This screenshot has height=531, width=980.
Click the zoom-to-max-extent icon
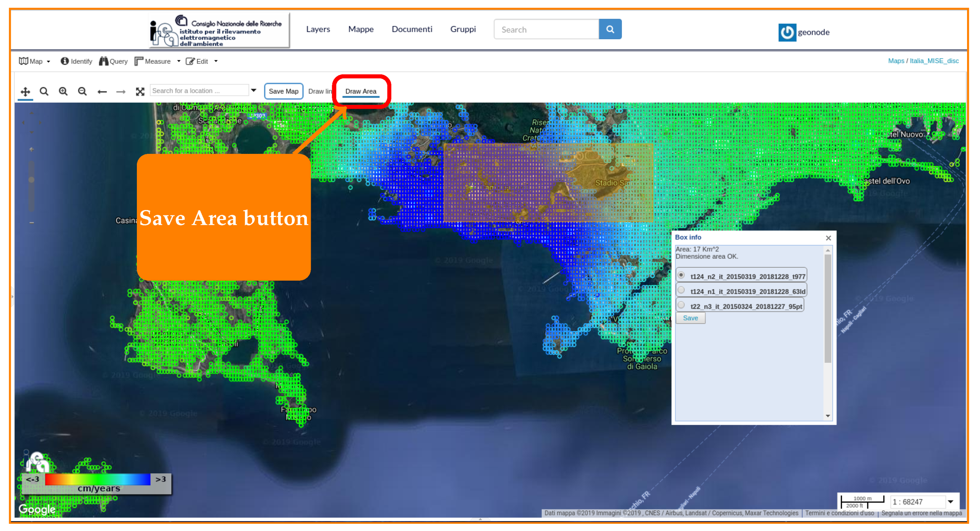[140, 92]
